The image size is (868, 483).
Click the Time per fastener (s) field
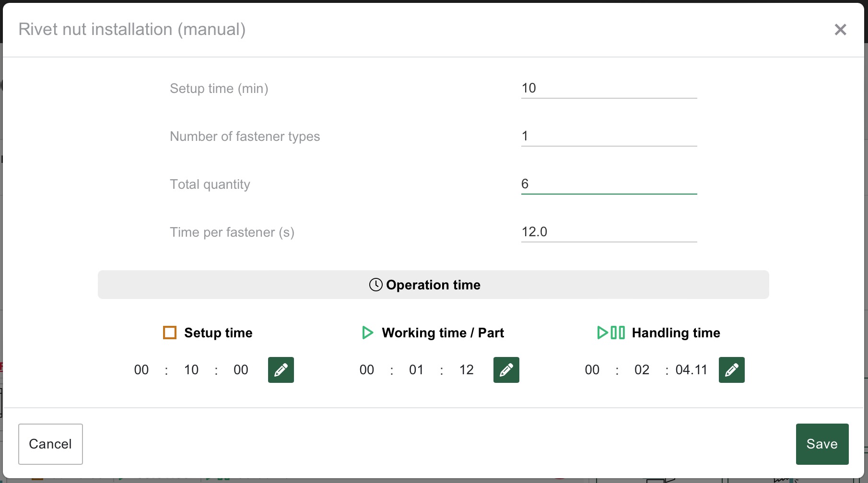point(609,232)
